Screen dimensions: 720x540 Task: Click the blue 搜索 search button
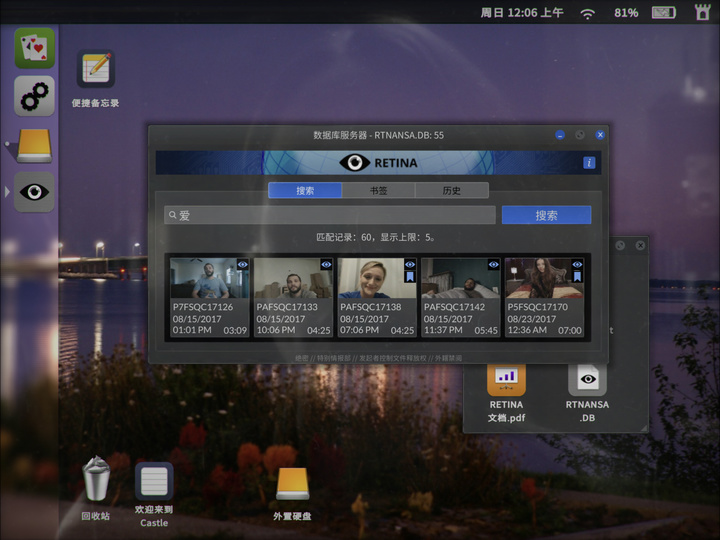point(546,215)
